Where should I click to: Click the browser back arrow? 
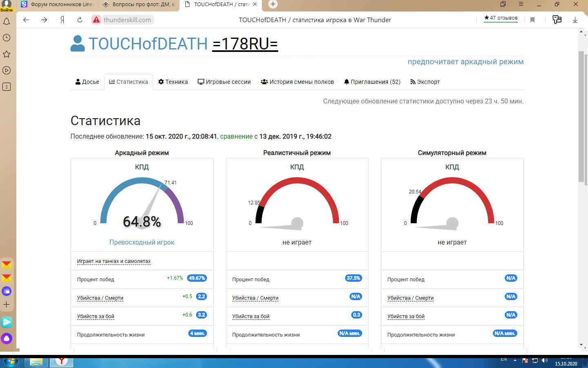point(26,20)
